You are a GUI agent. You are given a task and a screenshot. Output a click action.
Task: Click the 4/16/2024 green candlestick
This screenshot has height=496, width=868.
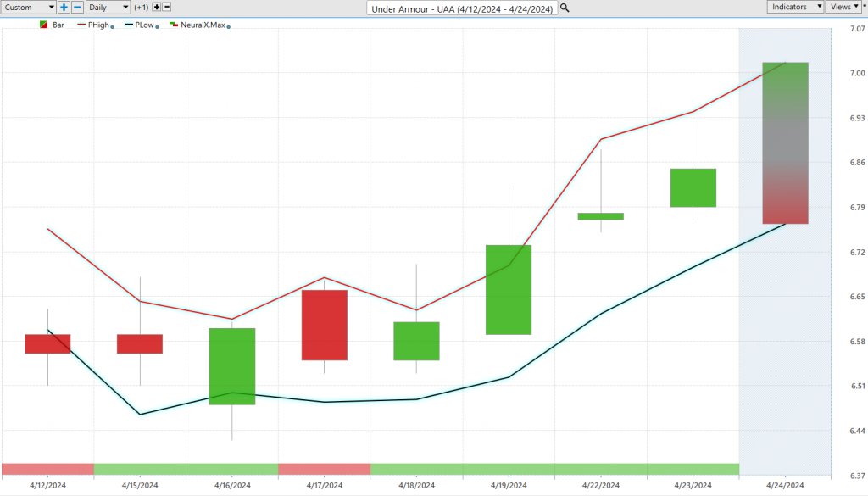coord(232,366)
